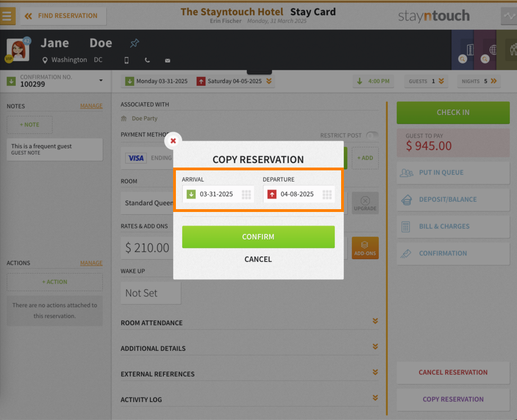Open the group card tab
This screenshot has width=517, height=420.
pyautogui.click(x=507, y=50)
